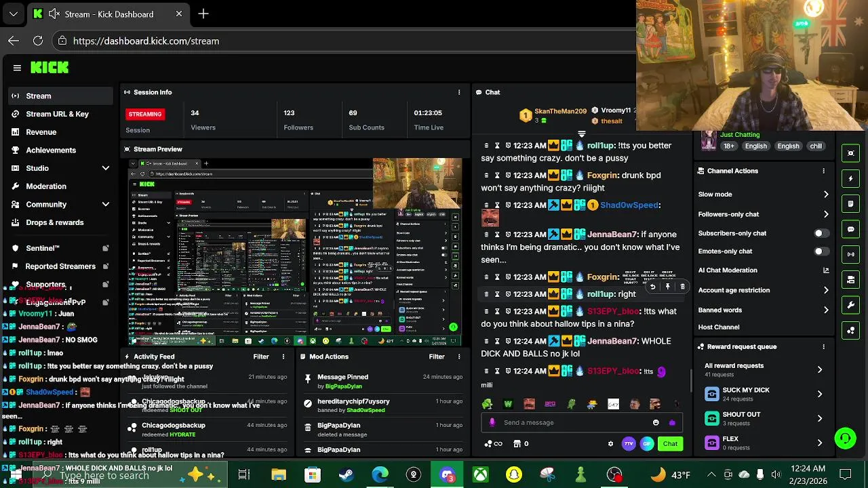Reply to the hovered roll1up message
The width and height of the screenshot is (868, 488).
(x=652, y=287)
